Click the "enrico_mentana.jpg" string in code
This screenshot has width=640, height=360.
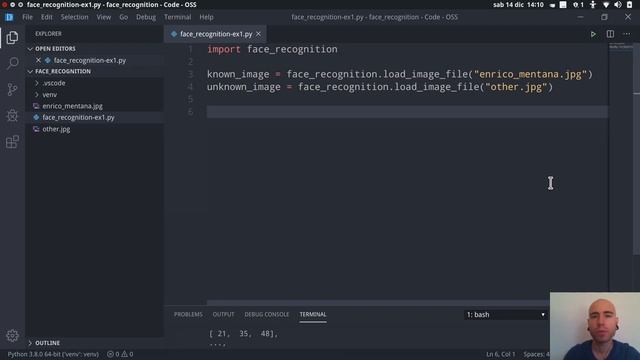[x=530, y=74]
